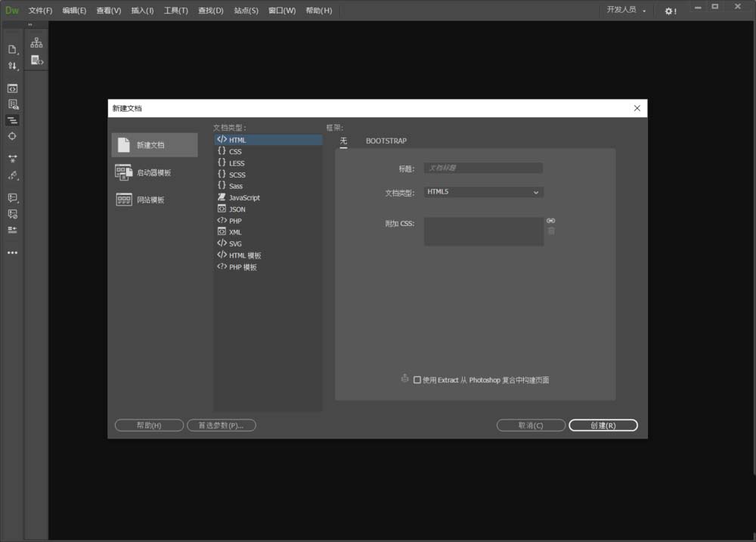Image resolution: width=756 pixels, height=542 pixels.
Task: Open the 文件(F) menu
Action: (40, 11)
